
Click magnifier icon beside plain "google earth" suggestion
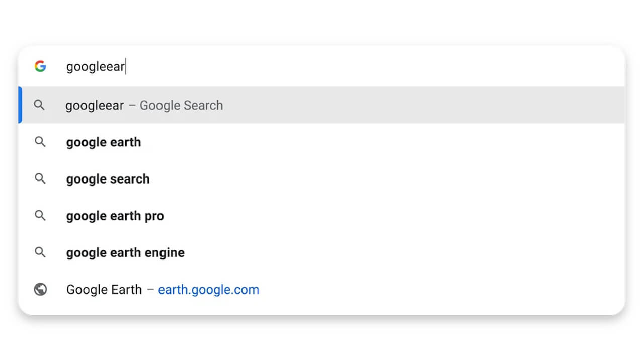(40, 142)
